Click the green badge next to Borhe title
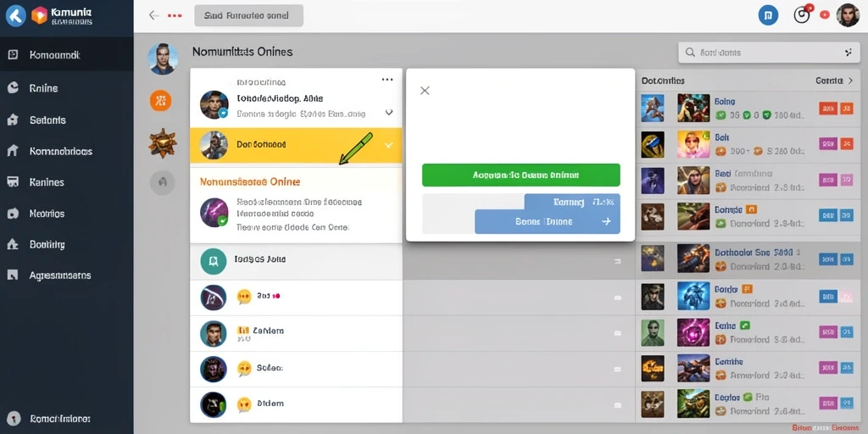 coord(745,325)
